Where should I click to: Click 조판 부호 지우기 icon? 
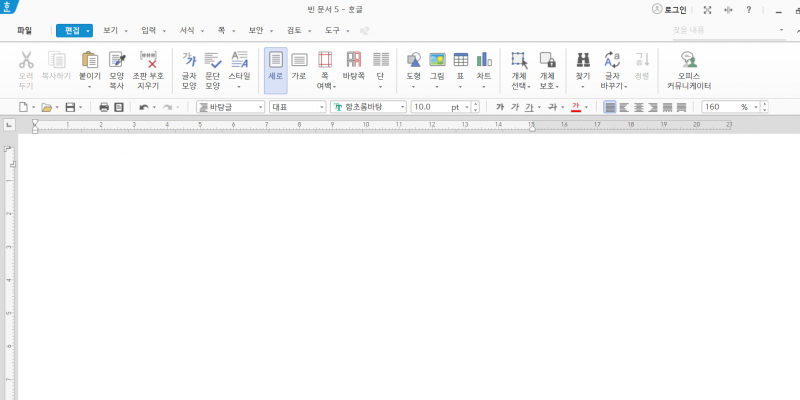[x=148, y=60]
